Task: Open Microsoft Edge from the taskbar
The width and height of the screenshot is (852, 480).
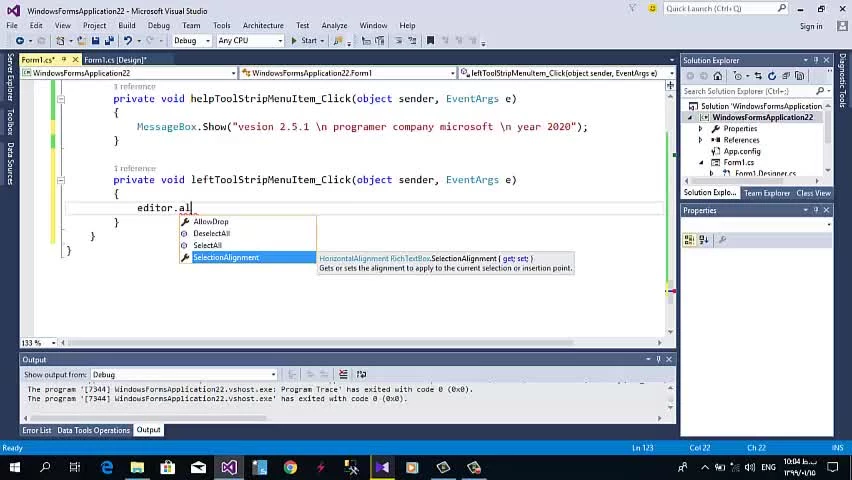Action: (107, 467)
